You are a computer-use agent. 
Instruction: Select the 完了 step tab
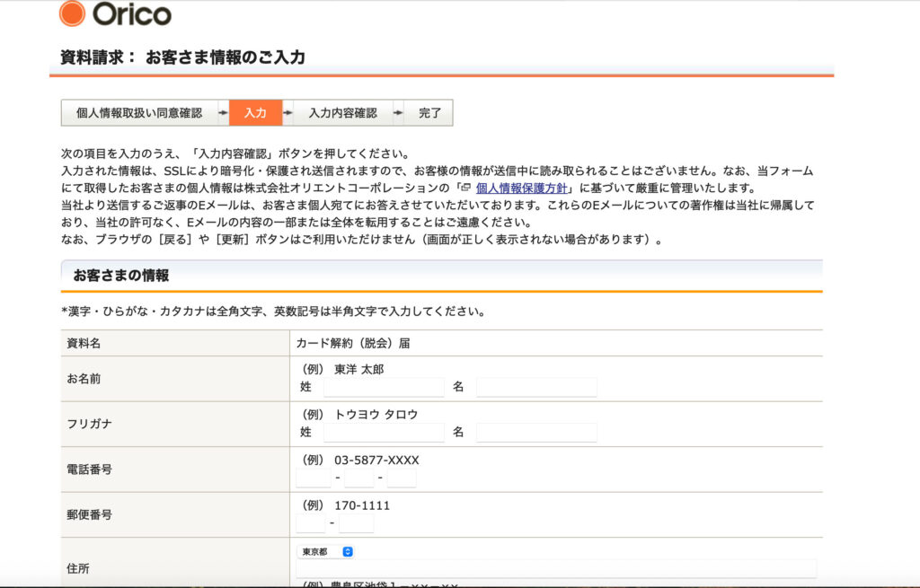pyautogui.click(x=429, y=112)
